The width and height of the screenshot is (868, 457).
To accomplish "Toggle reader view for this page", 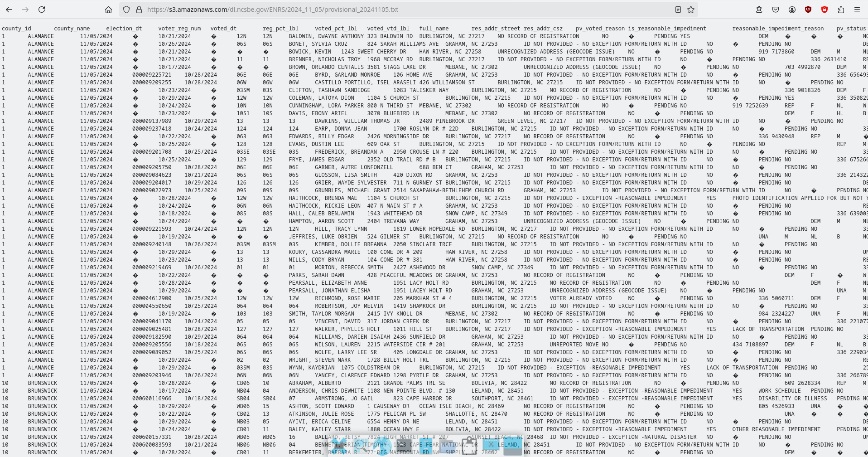I will [x=678, y=10].
